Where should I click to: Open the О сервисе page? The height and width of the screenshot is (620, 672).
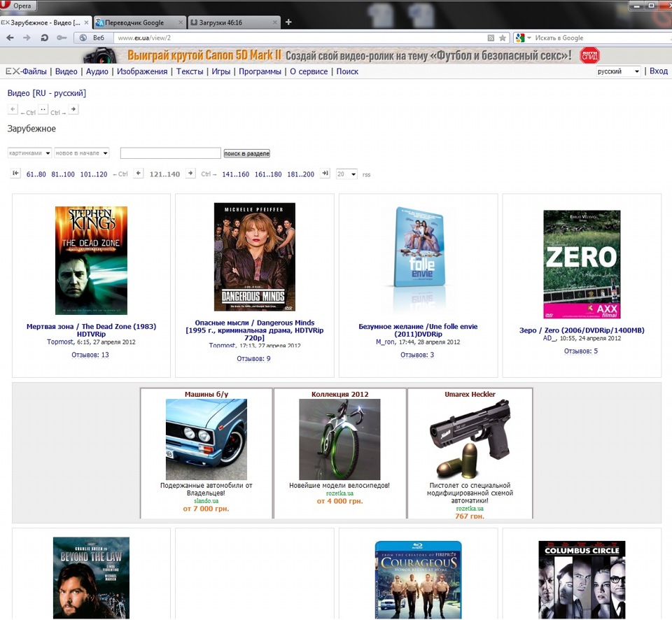coord(309,71)
